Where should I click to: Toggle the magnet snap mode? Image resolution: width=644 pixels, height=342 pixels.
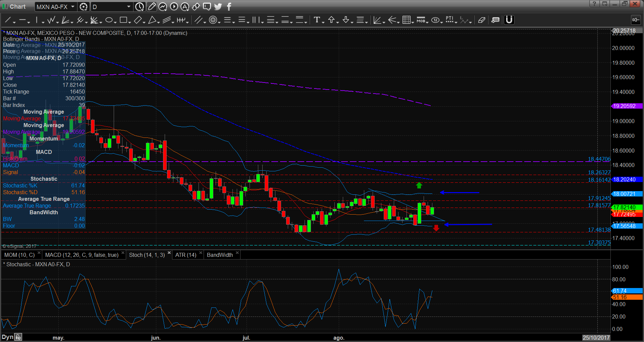click(x=509, y=20)
